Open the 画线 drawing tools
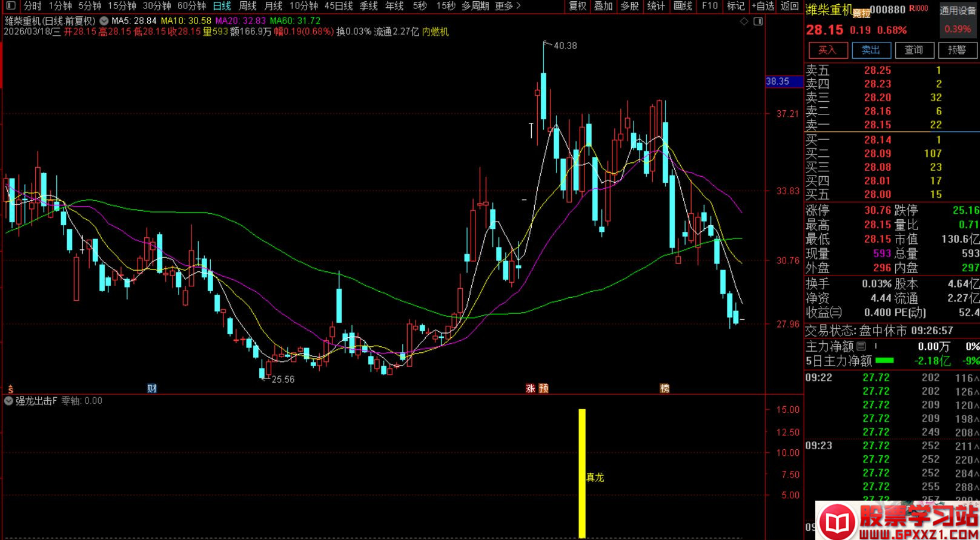980x540 pixels. pyautogui.click(x=683, y=6)
